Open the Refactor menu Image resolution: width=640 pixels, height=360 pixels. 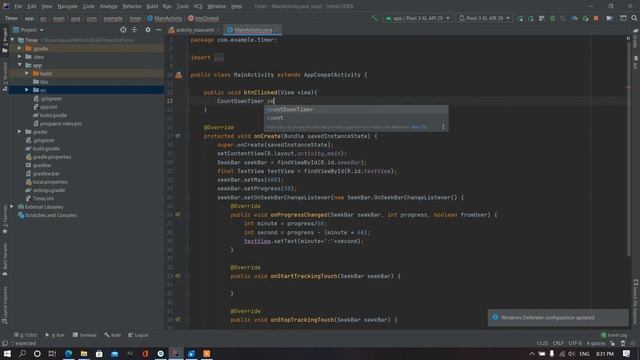(x=132, y=6)
